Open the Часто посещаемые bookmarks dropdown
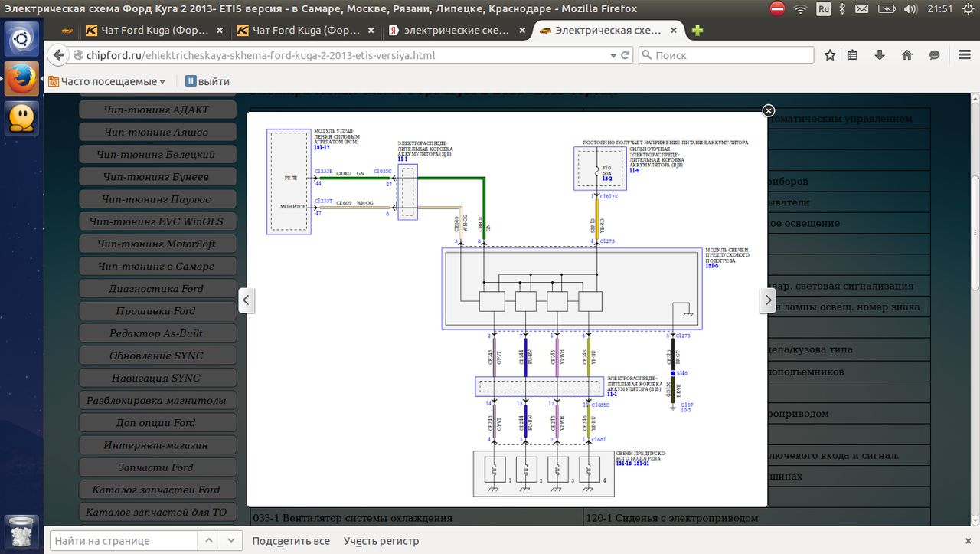The width and height of the screenshot is (980, 554). [x=107, y=81]
